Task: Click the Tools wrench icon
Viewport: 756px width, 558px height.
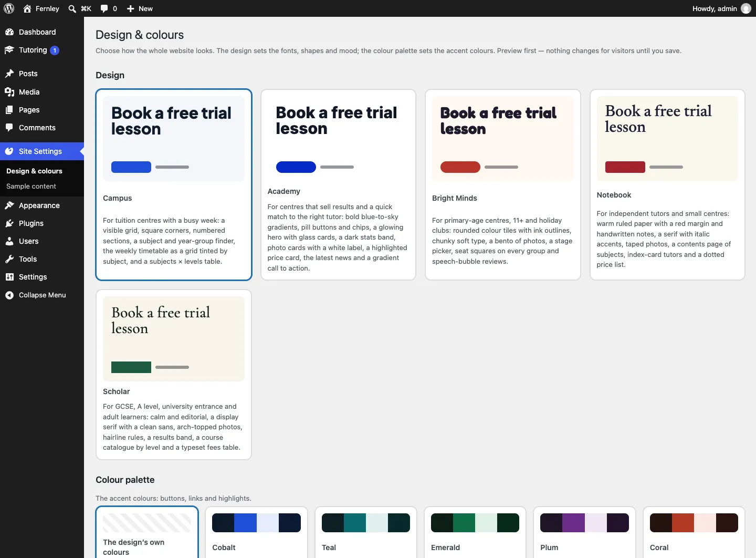Action: (x=9, y=259)
